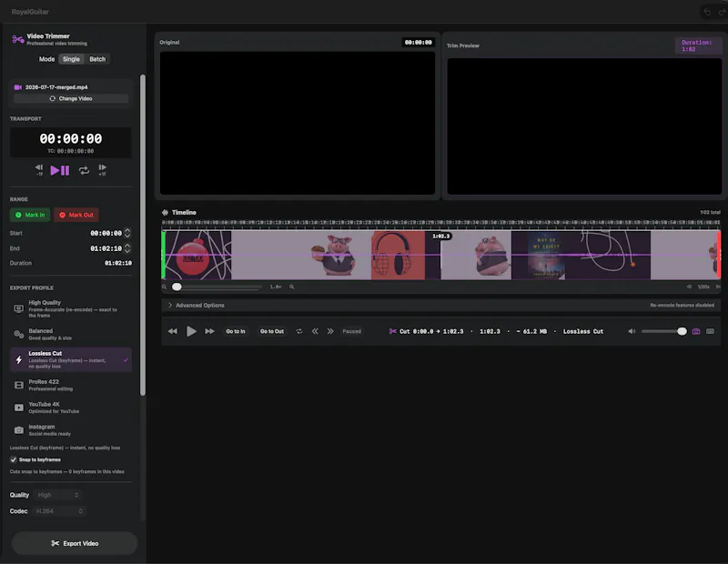Click the red out-point handle on timeline

(x=719, y=255)
